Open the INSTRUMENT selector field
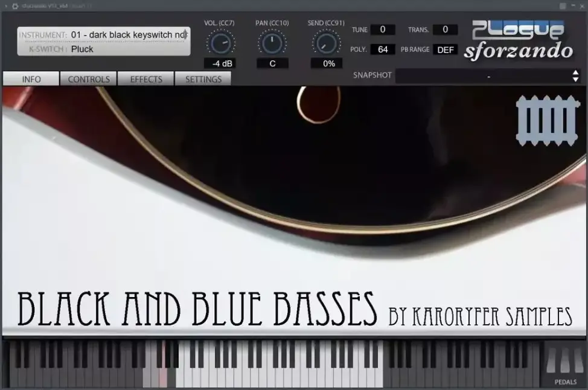This screenshot has height=390, width=588. pyautogui.click(x=103, y=35)
